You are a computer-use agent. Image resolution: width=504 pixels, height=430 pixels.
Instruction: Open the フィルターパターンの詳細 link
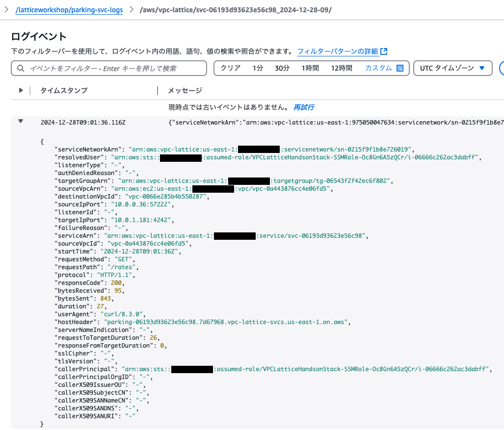click(x=338, y=51)
